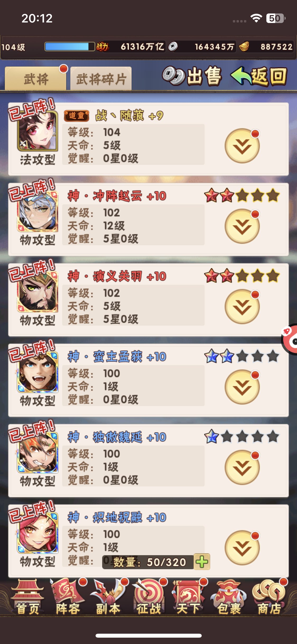Select the 武将 tab

[36, 79]
